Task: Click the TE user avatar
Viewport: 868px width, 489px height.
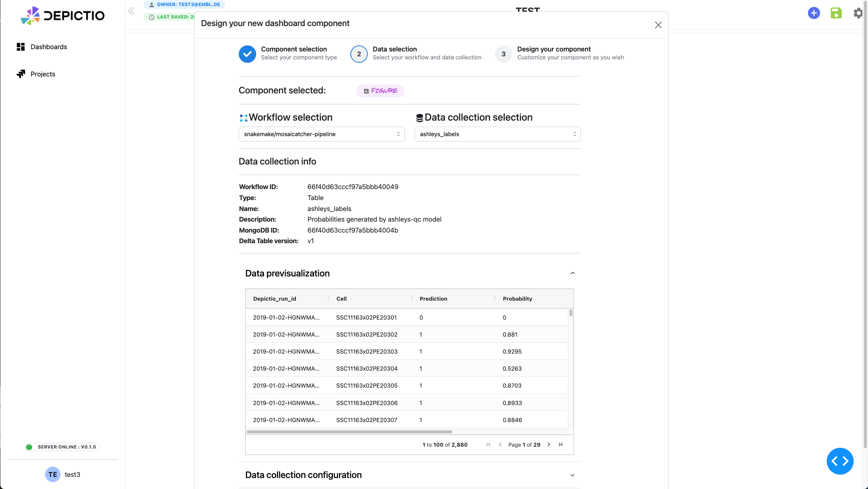Action: (53, 475)
